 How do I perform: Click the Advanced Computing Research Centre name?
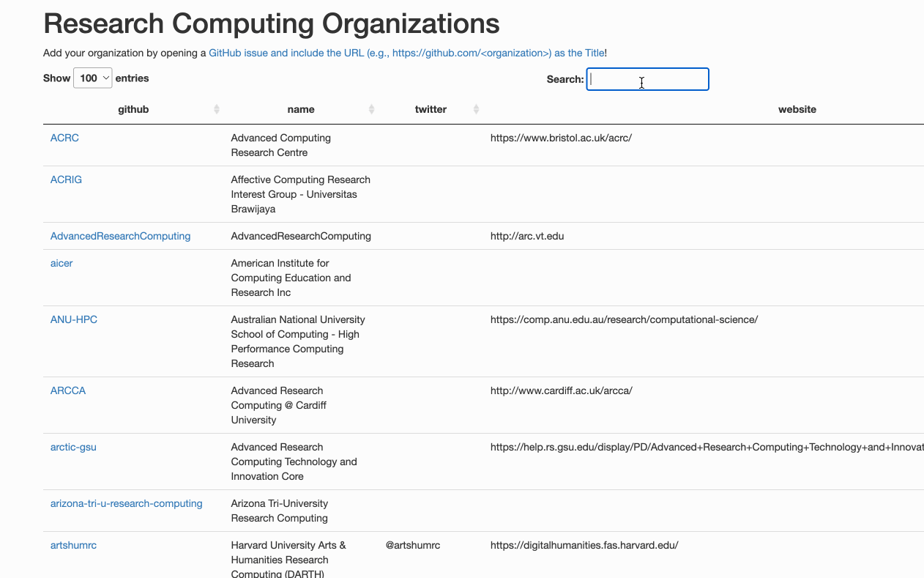point(281,145)
